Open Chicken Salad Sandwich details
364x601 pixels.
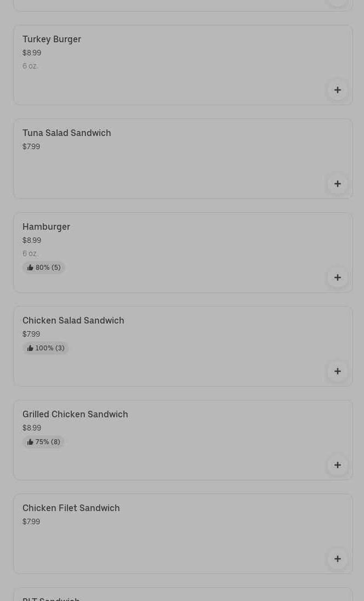tap(73, 321)
